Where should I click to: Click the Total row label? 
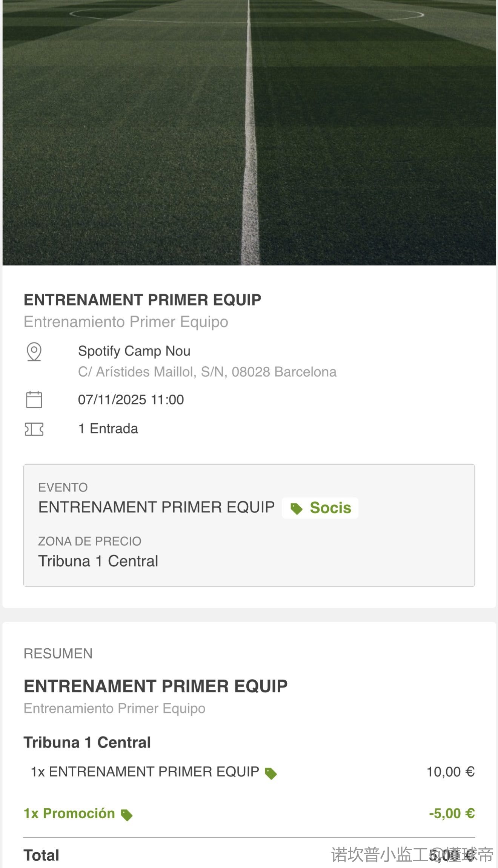41,855
